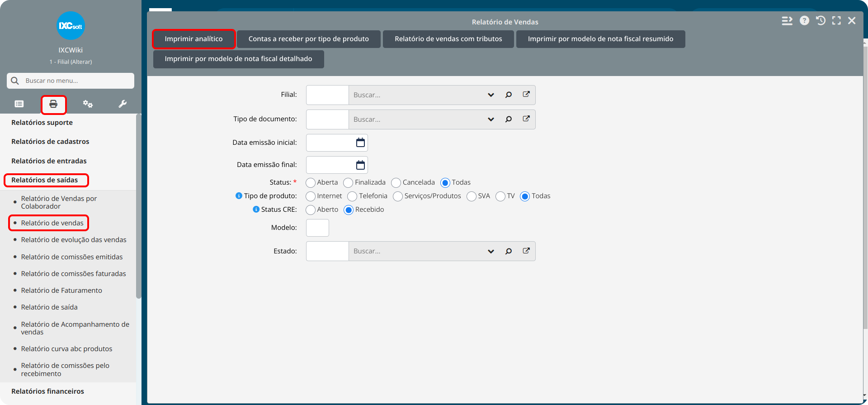Viewport: 868px width, 405px height.
Task: Click search magnifier in Filial field
Action: [509, 95]
